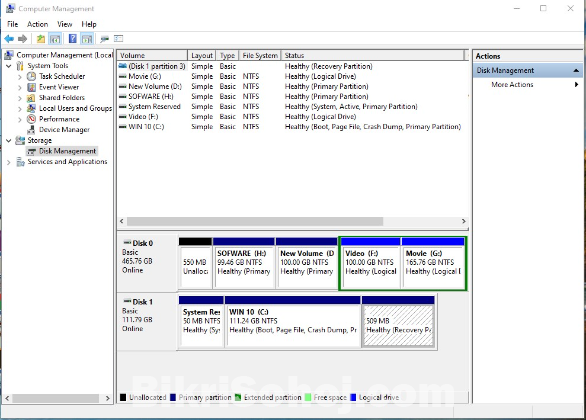Click the volume icon beside Movie (G:)
The height and width of the screenshot is (420, 586).
coord(123,76)
